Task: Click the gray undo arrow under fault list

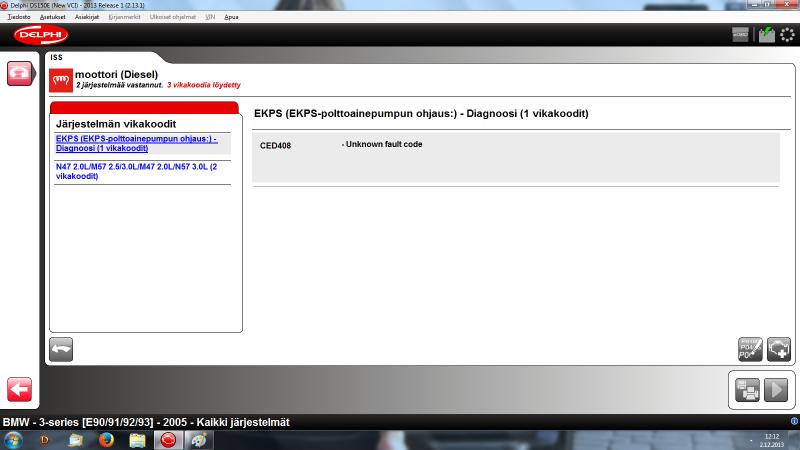Action: pyautogui.click(x=61, y=349)
